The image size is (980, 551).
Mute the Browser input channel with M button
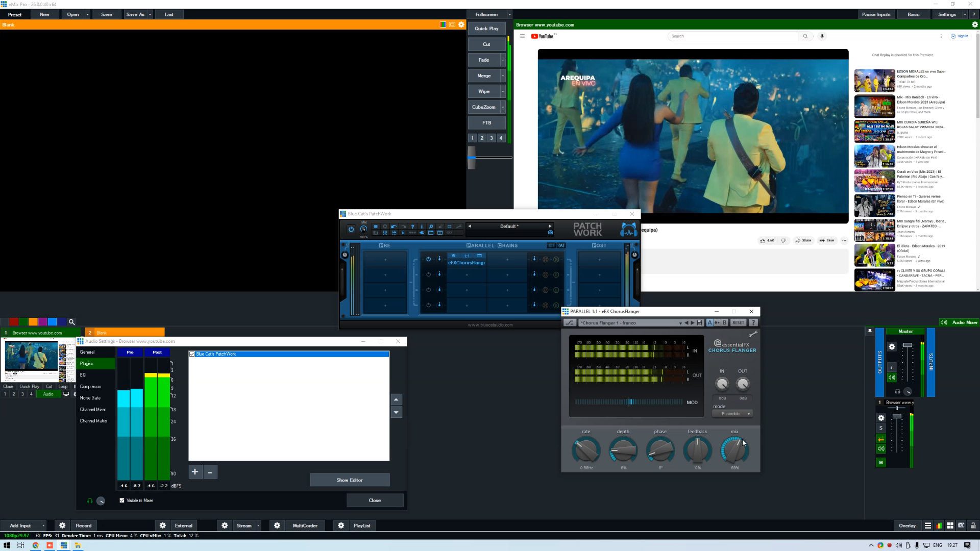(880, 462)
